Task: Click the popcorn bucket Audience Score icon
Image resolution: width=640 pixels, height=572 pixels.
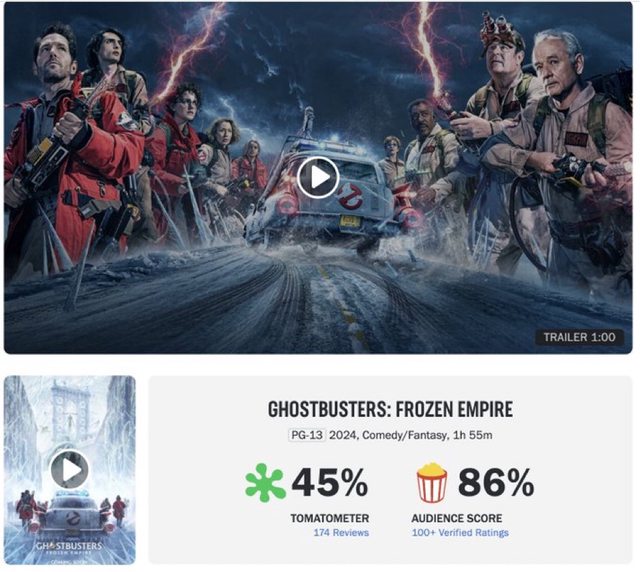Action: tap(432, 482)
